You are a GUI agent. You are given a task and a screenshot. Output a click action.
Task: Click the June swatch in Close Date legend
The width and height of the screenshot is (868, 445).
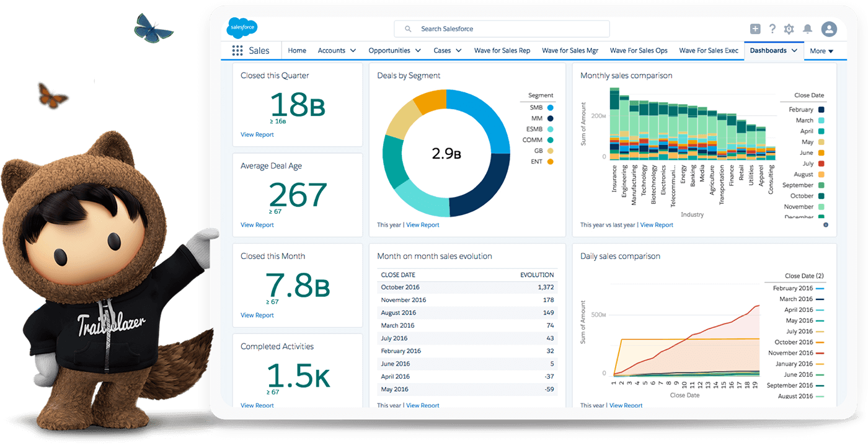[x=821, y=152]
